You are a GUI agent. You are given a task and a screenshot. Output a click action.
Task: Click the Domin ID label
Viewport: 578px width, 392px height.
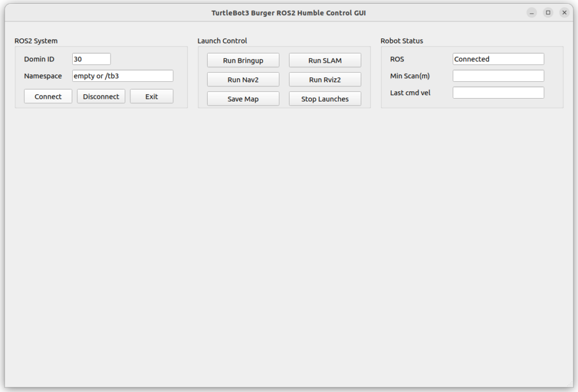click(39, 59)
